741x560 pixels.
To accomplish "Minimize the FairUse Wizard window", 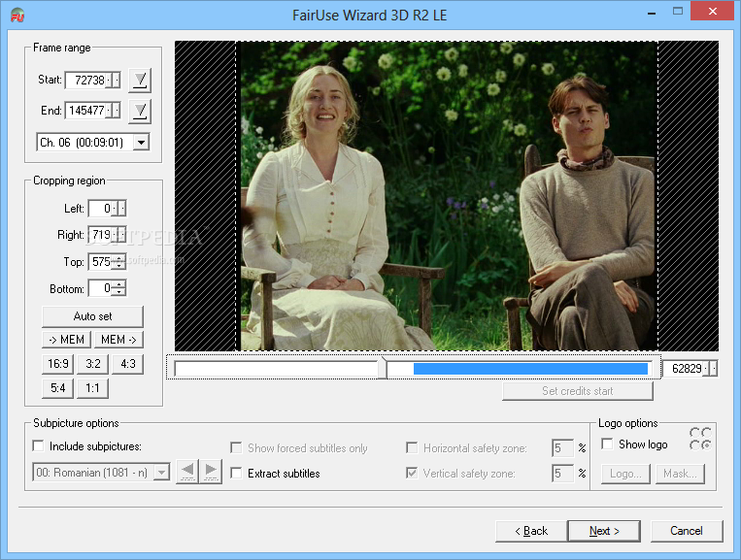I will pos(652,13).
